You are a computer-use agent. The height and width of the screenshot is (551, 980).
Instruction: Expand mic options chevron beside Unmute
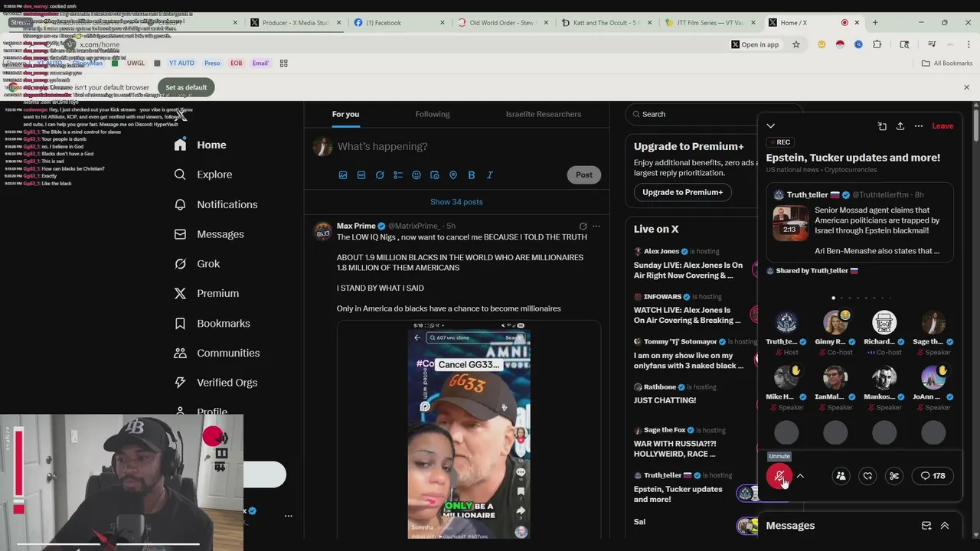pos(800,476)
